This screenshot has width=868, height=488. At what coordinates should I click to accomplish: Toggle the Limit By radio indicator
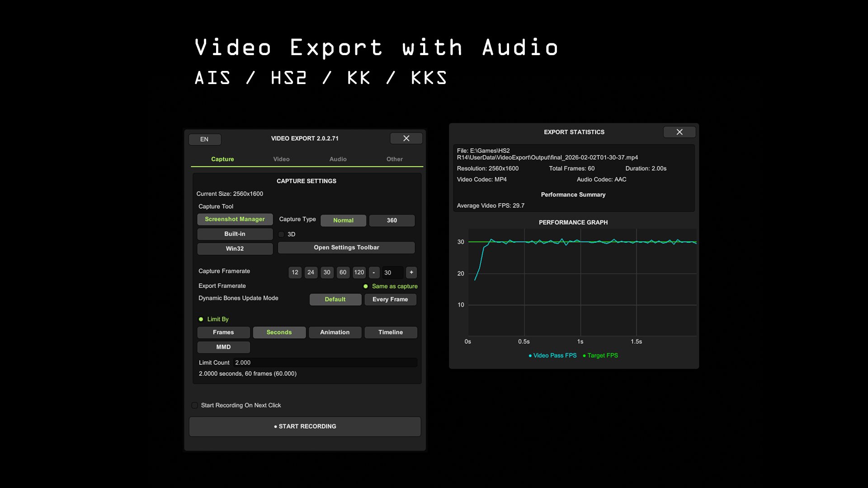coord(201,319)
